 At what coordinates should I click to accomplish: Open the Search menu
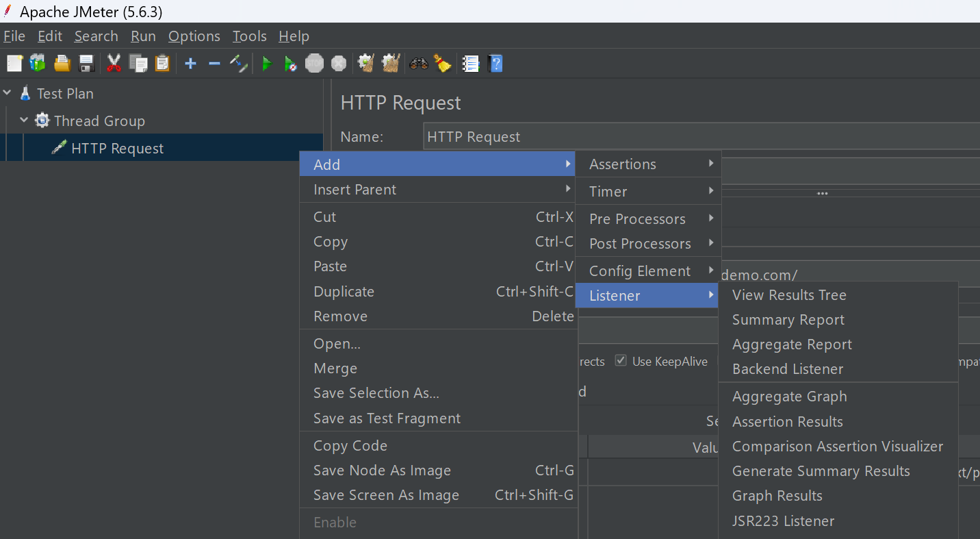point(96,36)
